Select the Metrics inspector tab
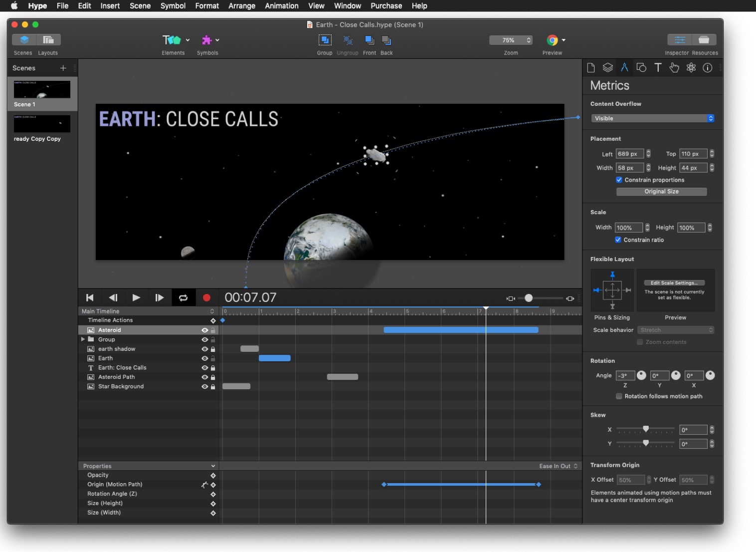 [624, 68]
